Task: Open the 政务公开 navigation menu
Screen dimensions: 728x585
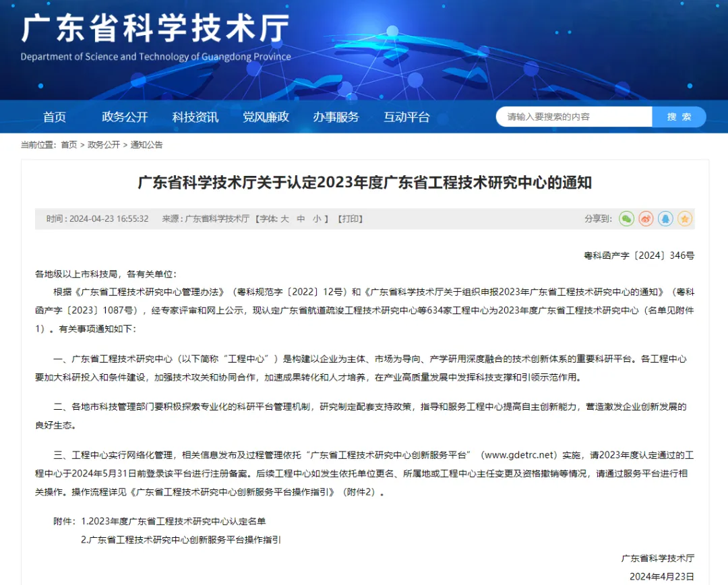Action: [125, 117]
